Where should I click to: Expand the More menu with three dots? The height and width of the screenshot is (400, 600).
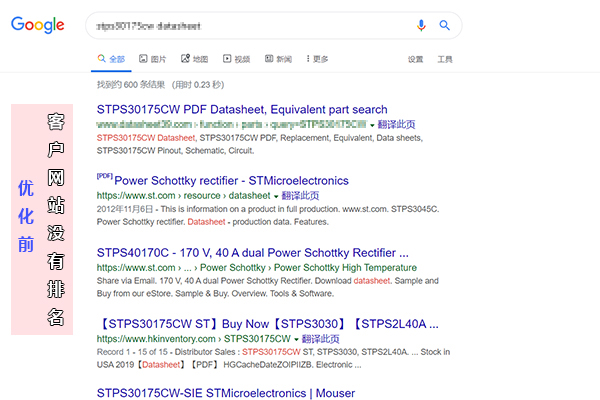pos(317,59)
